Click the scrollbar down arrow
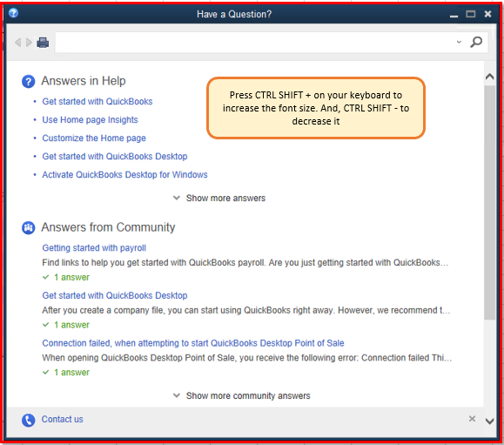The image size is (504, 445). click(489, 421)
